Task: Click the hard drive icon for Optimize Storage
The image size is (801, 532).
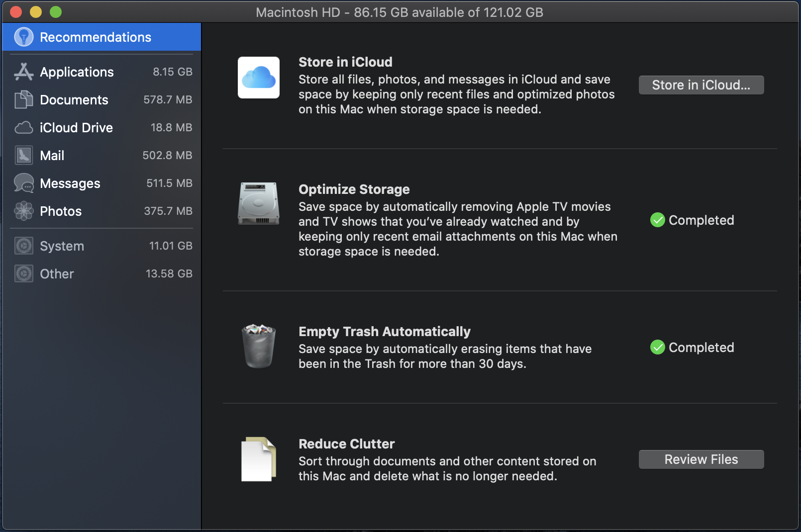Action: pos(258,203)
